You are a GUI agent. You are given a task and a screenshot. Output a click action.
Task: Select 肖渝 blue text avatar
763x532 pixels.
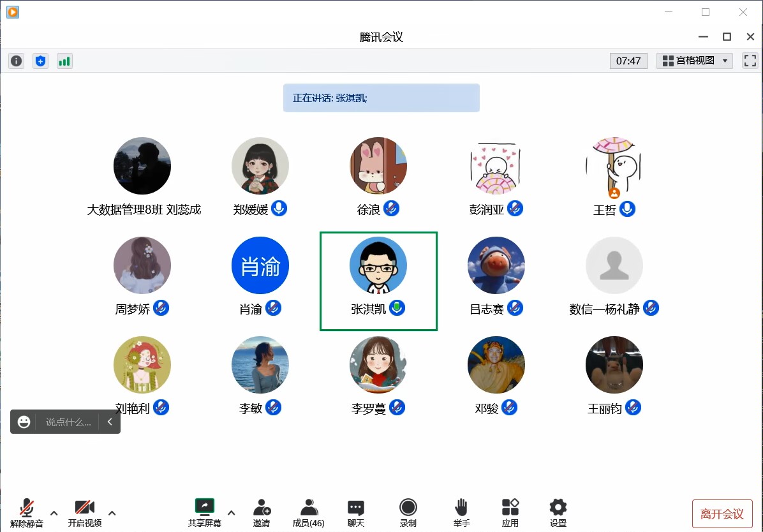pyautogui.click(x=260, y=265)
